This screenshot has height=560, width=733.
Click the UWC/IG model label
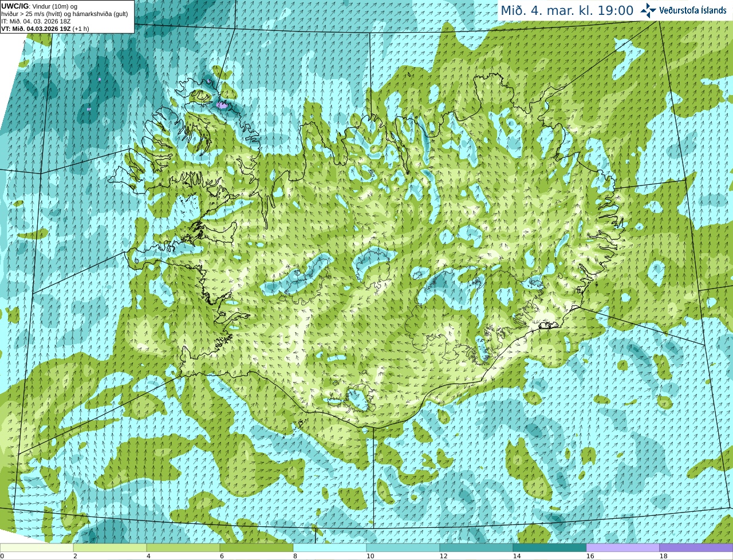point(15,6)
